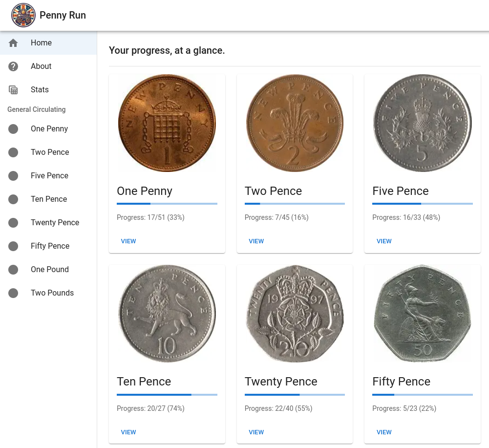Collapse the General Circulating section header
This screenshot has width=489, height=448.
36,109
